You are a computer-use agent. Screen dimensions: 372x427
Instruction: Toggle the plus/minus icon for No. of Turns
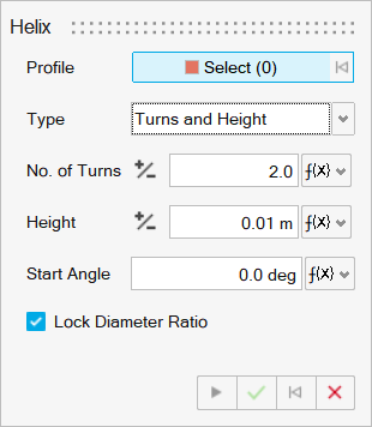pos(145,170)
